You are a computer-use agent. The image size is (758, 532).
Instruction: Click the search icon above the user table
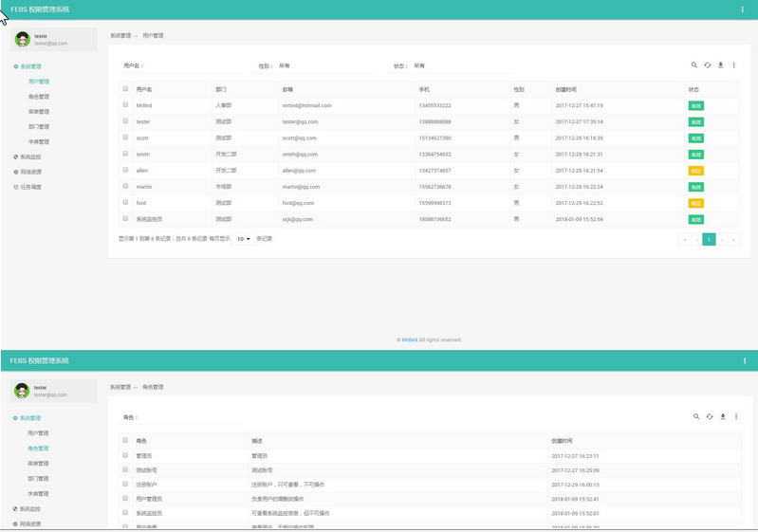click(x=694, y=65)
